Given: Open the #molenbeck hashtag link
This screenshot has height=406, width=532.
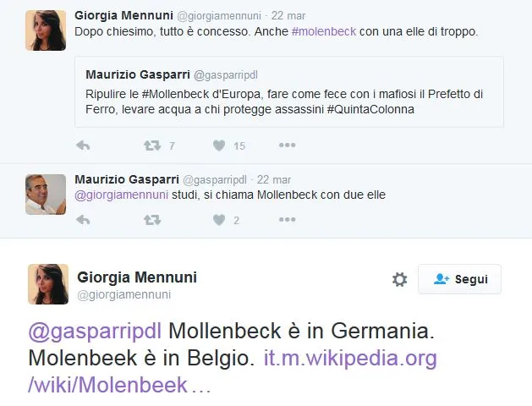Looking at the screenshot, I should (x=324, y=31).
